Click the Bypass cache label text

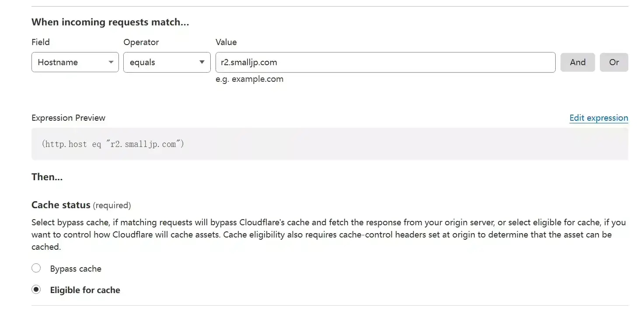tap(76, 269)
